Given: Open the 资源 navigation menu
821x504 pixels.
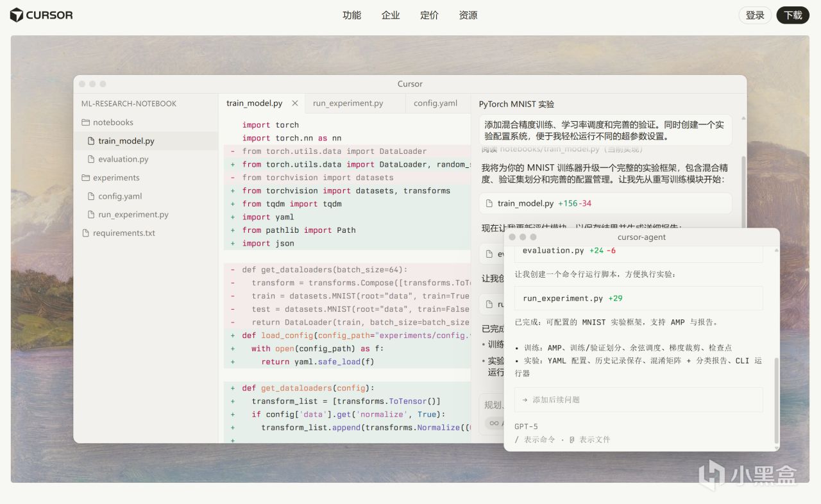Looking at the screenshot, I should pyautogui.click(x=468, y=15).
